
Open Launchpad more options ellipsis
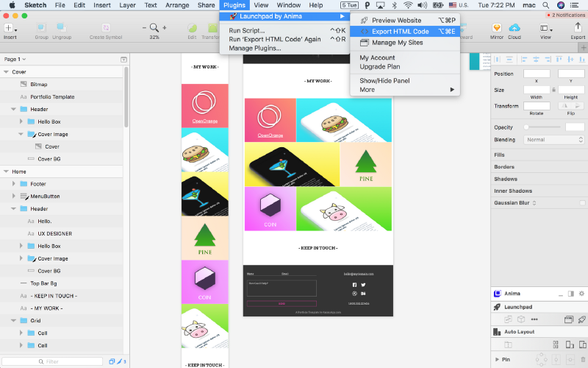(x=534, y=319)
